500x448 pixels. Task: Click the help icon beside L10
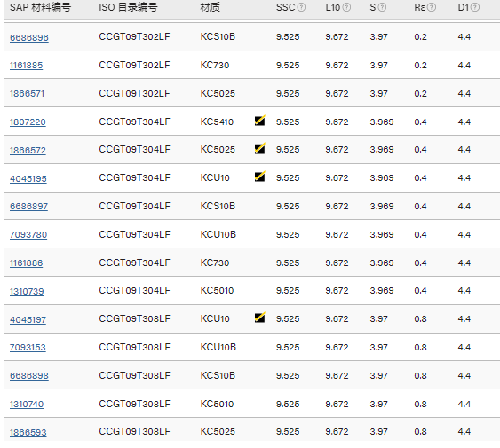346,7
